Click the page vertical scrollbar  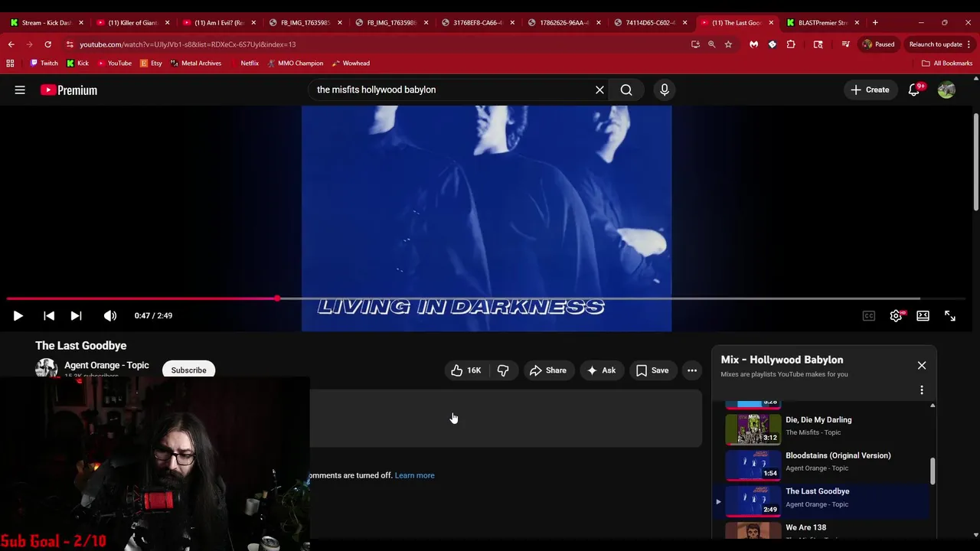(x=976, y=162)
